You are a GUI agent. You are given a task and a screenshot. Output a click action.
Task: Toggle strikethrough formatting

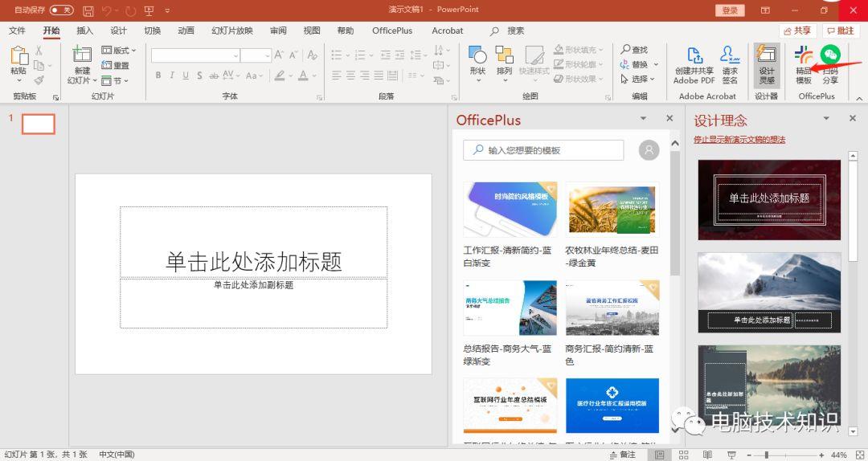[x=214, y=75]
